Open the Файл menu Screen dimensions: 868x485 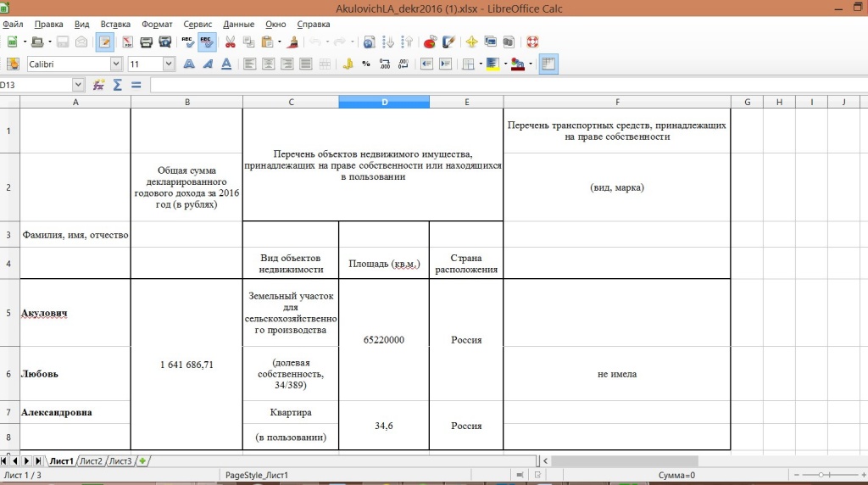tap(13, 25)
